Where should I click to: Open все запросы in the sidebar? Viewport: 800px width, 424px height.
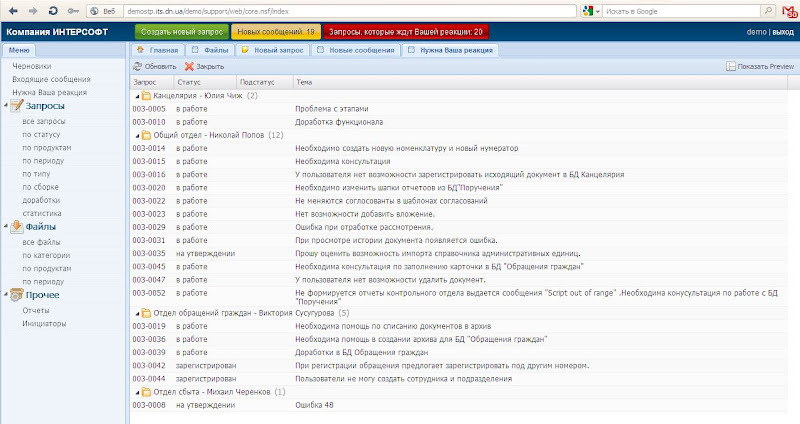point(44,121)
